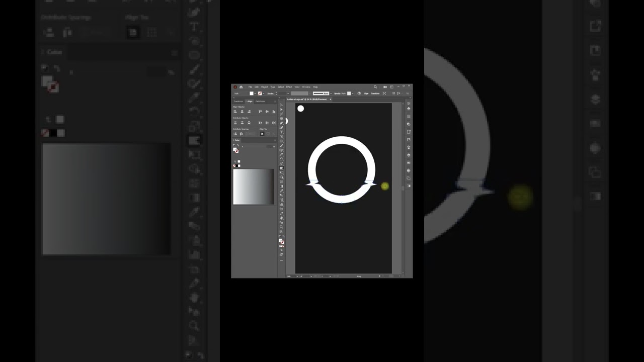Click Horizontal Align Center icon
Image resolution: width=644 pixels, height=362 pixels.
[x=242, y=112]
